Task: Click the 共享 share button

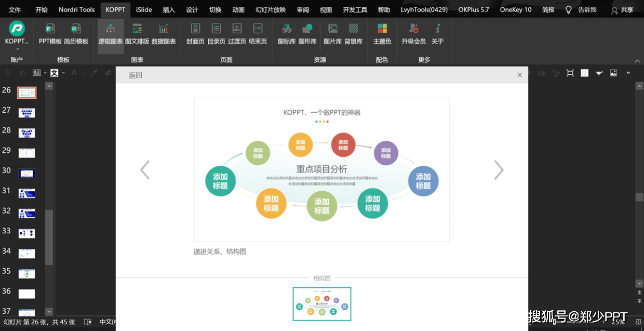Action: [622, 10]
